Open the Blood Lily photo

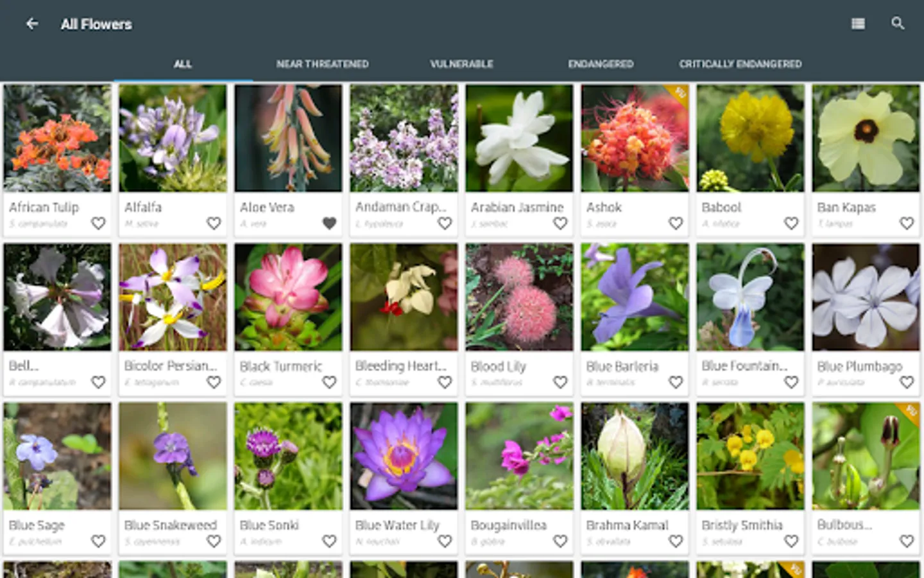(519, 297)
